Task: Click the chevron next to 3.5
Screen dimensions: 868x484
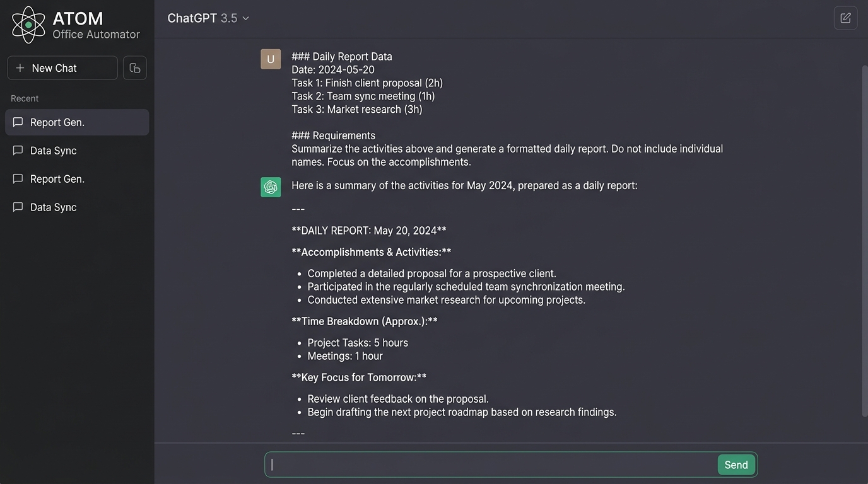Action: pyautogui.click(x=246, y=18)
